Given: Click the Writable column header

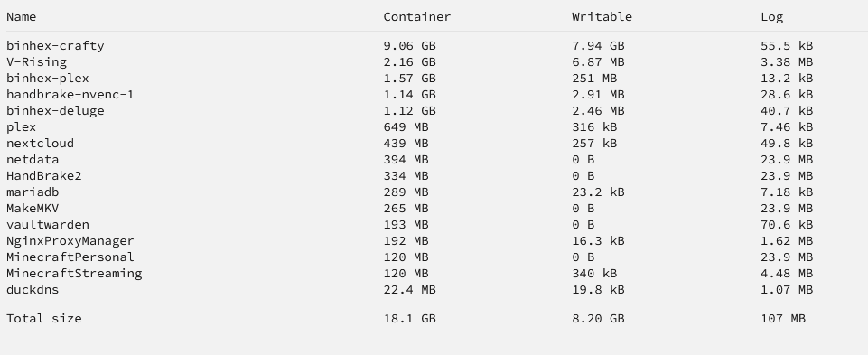Looking at the screenshot, I should click(x=602, y=16).
